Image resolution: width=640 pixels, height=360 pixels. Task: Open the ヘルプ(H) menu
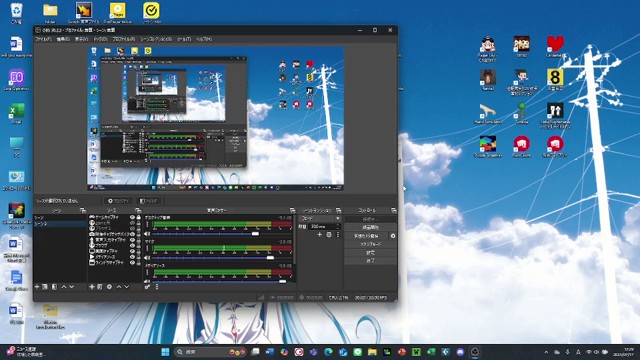coord(204,39)
